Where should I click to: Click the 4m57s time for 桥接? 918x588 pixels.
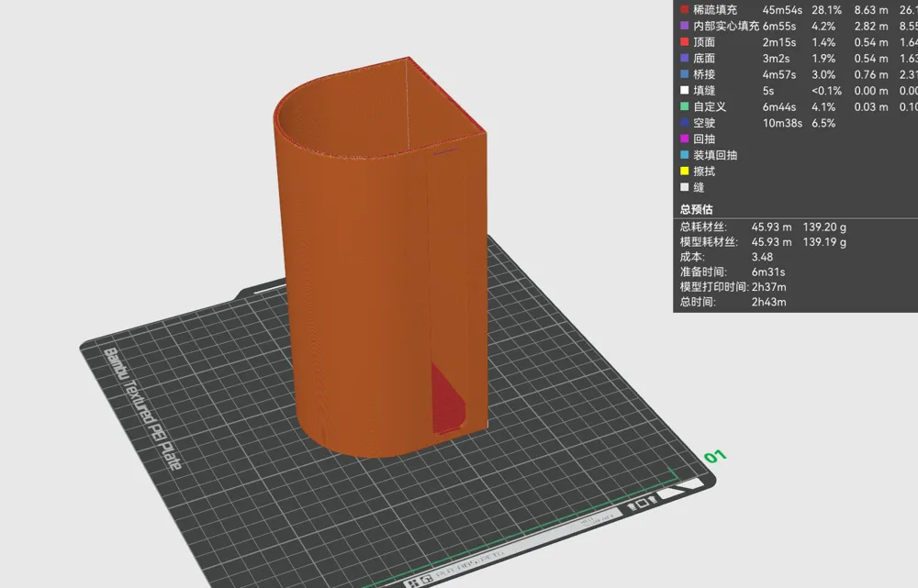(779, 74)
